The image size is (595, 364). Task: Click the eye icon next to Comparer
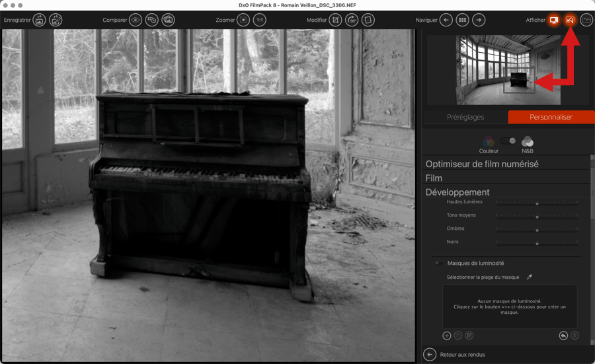tap(136, 20)
